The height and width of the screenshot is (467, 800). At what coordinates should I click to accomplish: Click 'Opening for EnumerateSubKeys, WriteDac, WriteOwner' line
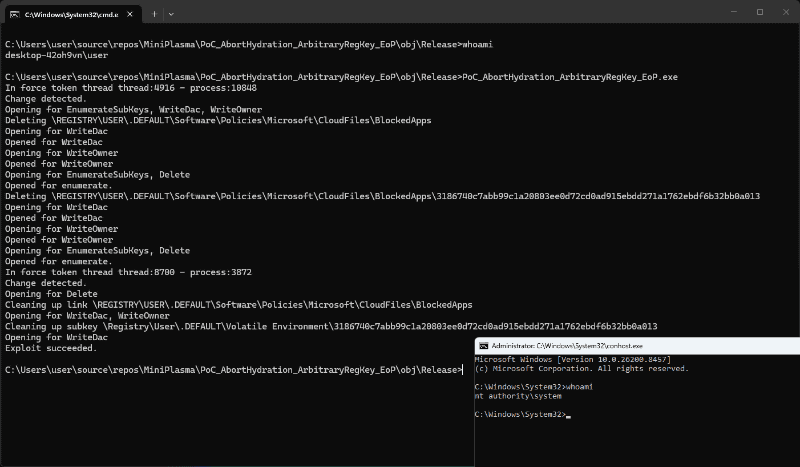click(134, 109)
